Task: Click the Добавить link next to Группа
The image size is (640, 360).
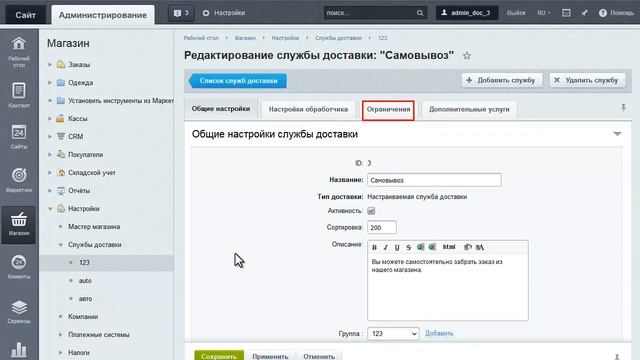Action: point(439,333)
